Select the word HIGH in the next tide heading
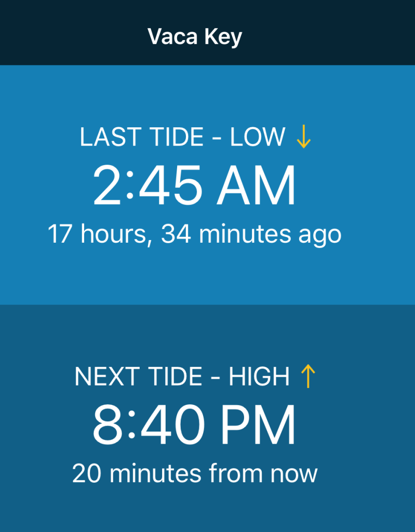 tap(259, 377)
